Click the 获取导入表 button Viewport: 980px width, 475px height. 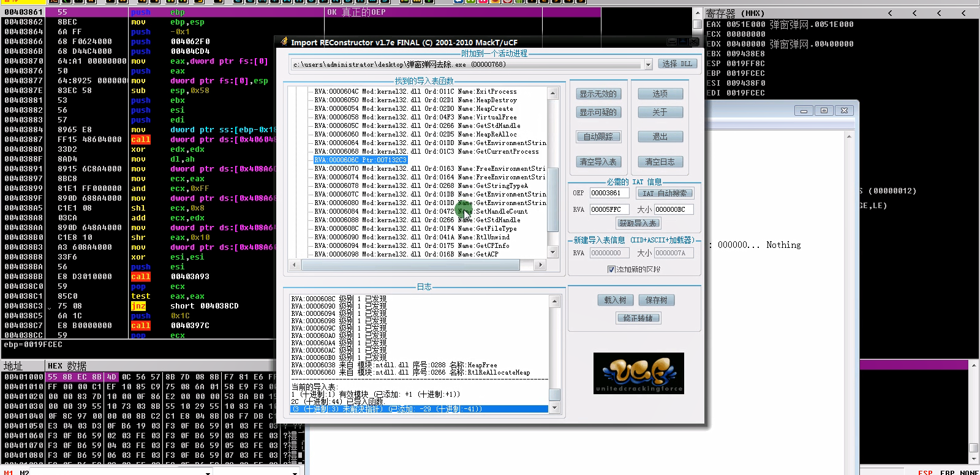click(638, 223)
